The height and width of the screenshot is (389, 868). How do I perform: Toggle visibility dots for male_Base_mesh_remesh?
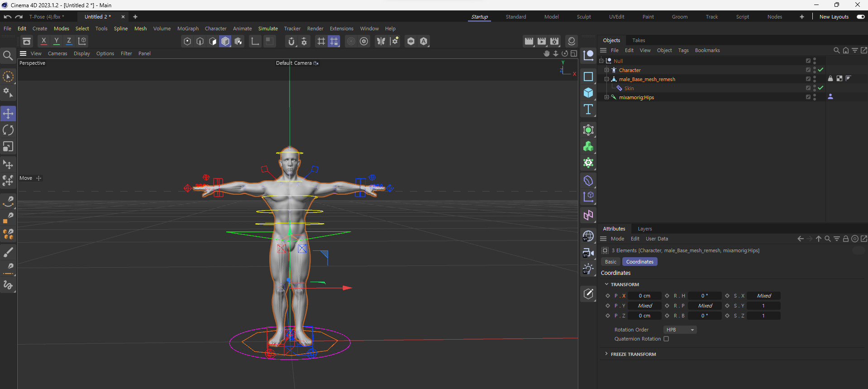[x=815, y=79]
